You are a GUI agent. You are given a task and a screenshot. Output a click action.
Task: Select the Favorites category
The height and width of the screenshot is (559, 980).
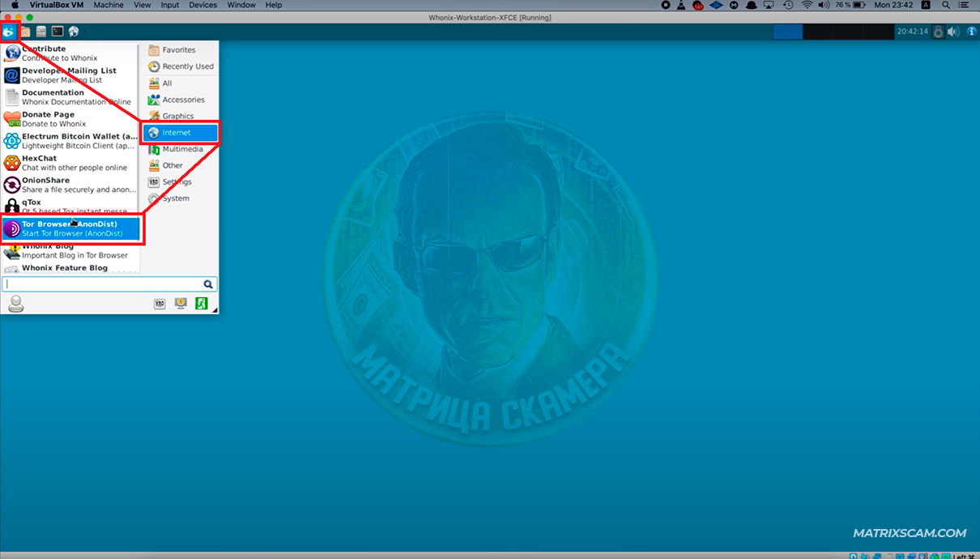[x=181, y=50]
